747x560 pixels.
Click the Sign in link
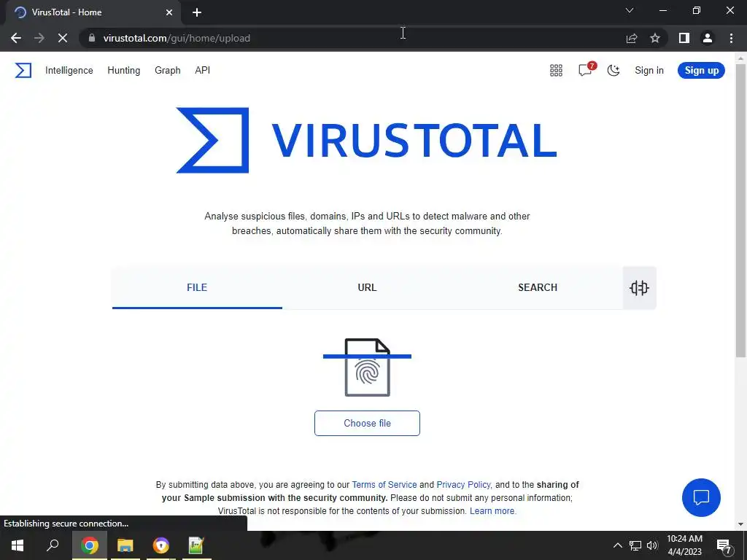(649, 71)
